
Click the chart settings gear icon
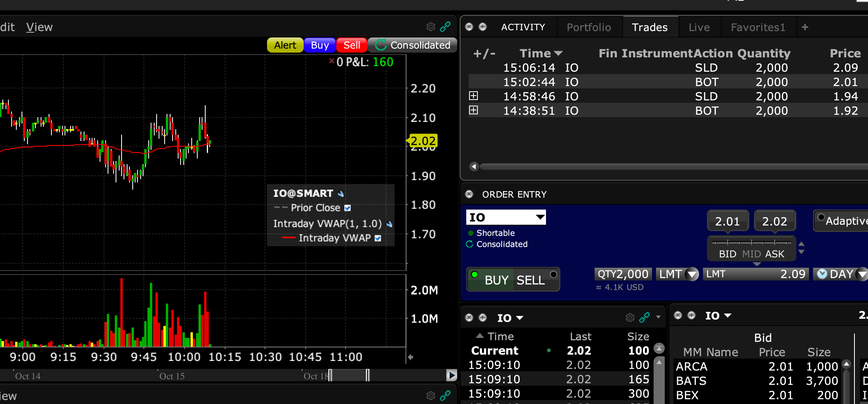pos(430,27)
